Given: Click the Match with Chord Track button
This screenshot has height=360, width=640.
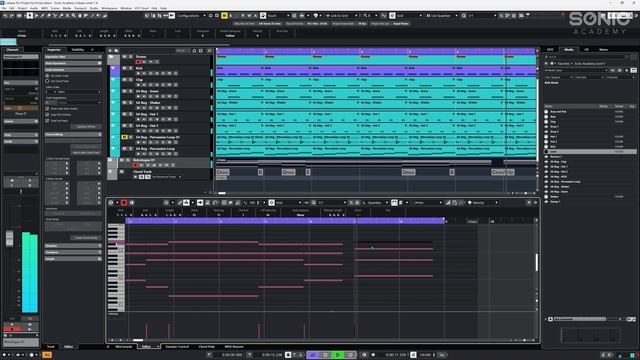Looking at the screenshot, I should coord(85,153).
